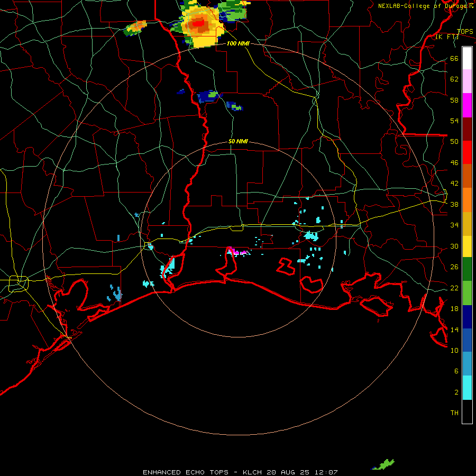Click the TOPS legend title

coord(465,32)
